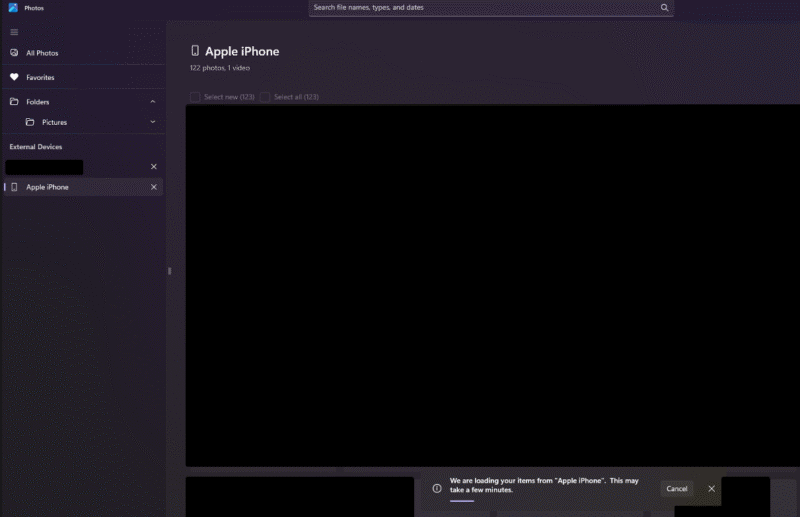This screenshot has width=800, height=517.
Task: Click the phone icon beside Apple iPhone heading
Action: click(195, 51)
